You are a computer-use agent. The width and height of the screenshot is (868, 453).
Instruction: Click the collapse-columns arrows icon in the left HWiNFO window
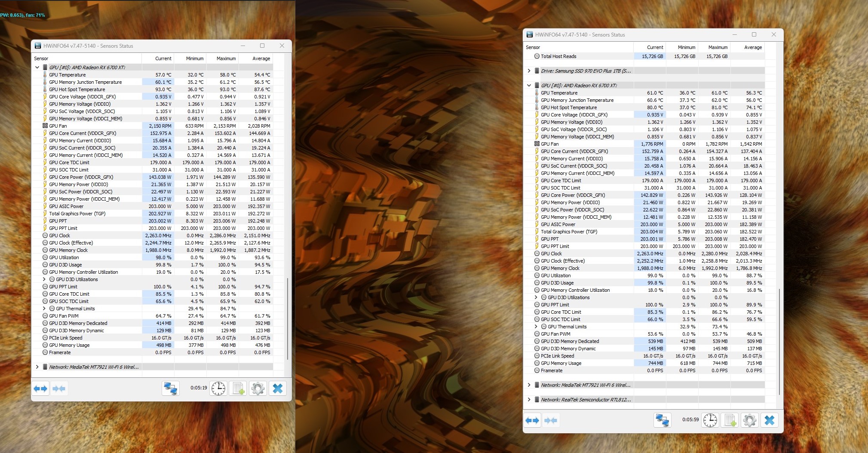(x=59, y=389)
